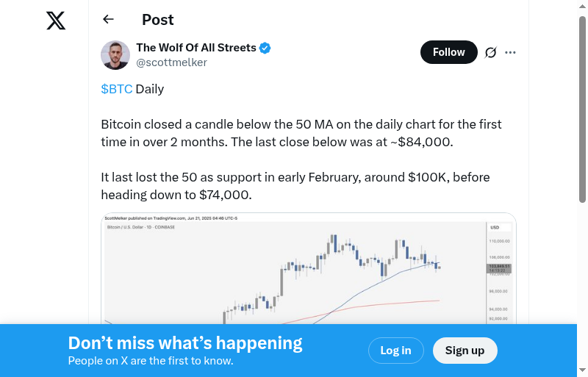This screenshot has height=377, width=588.
Task: Open the post's More options ellipsis
Action: tap(511, 52)
